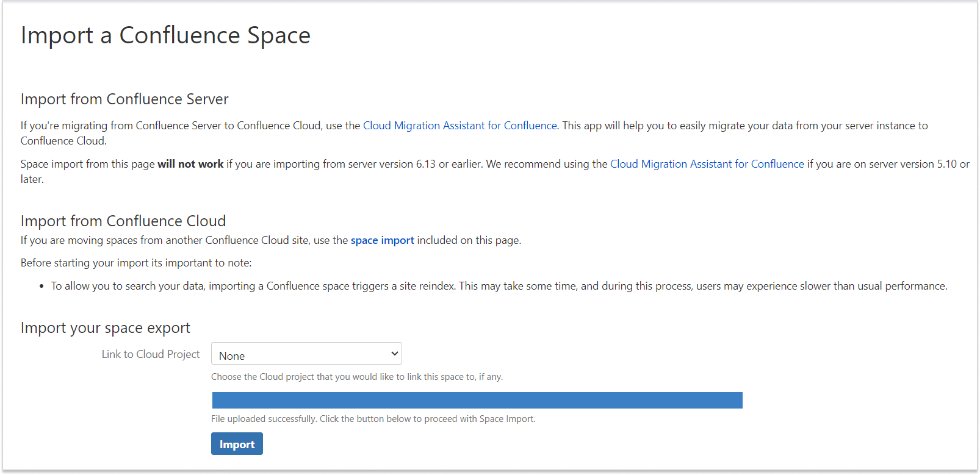Screen dimensions: 980x475
Task: Click the 'File uploaded successfully' status message
Action: click(373, 419)
